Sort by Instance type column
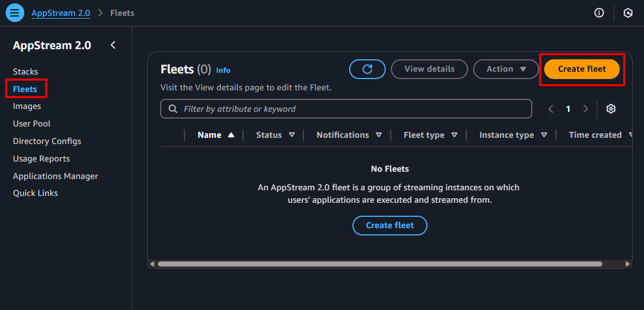The image size is (644, 310). tap(513, 135)
